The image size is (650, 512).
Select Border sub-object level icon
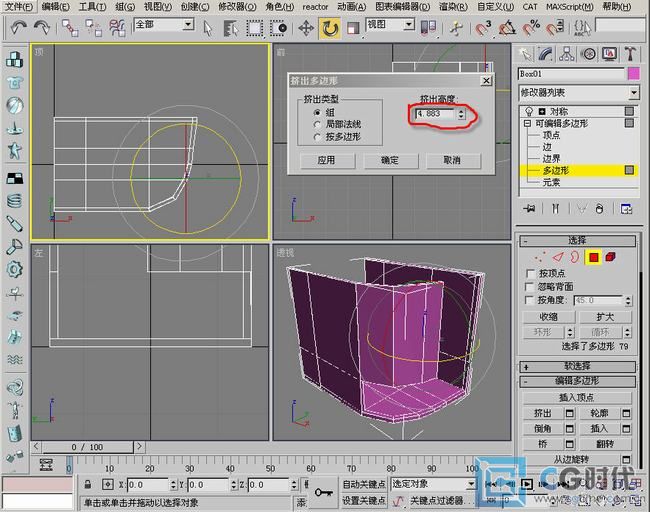click(575, 257)
